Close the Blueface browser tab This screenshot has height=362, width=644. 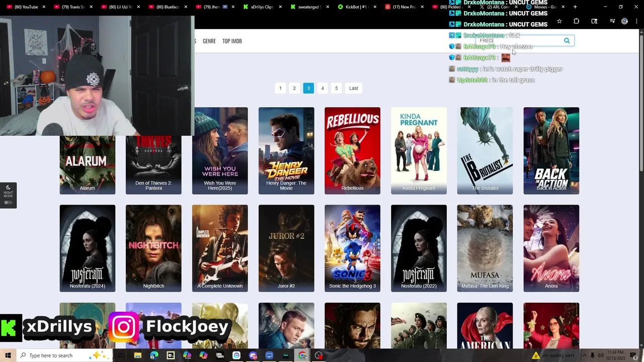[185, 7]
